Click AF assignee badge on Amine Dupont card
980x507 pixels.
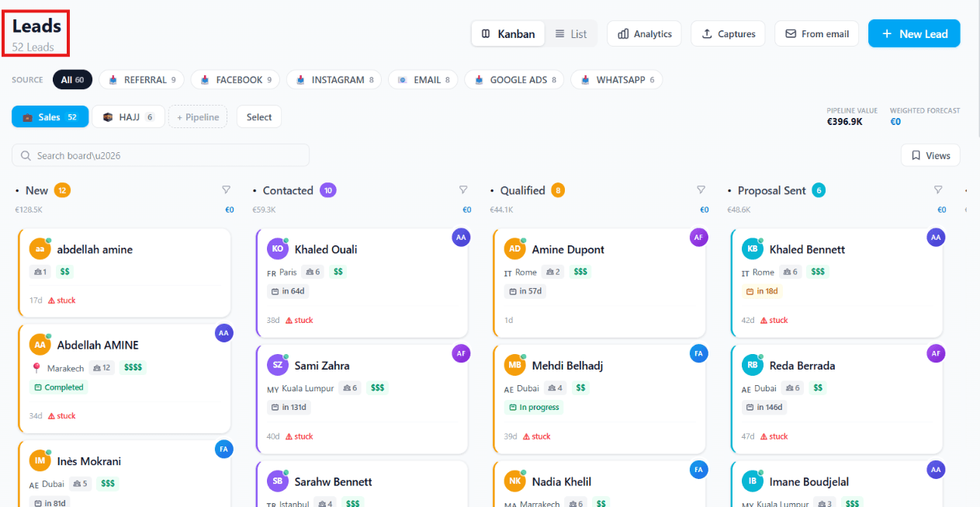tap(699, 238)
